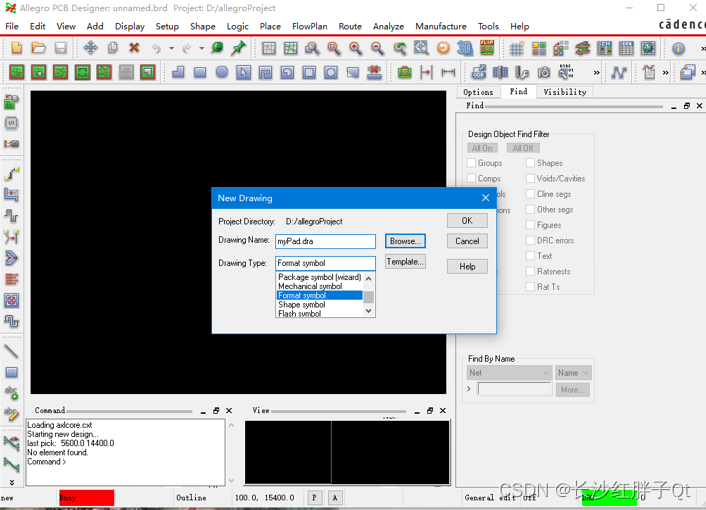706x510 pixels.
Task: Open the File menu
Action: click(x=12, y=26)
